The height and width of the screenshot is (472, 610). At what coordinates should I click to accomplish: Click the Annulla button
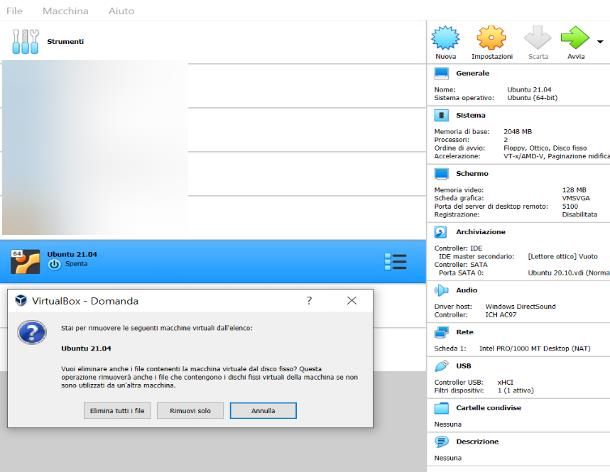263,411
